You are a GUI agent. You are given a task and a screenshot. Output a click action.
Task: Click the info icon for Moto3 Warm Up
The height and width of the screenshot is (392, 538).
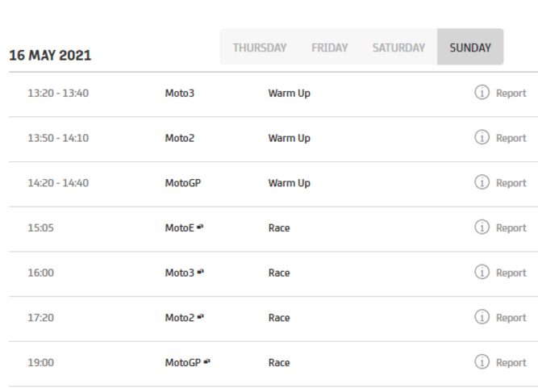482,93
